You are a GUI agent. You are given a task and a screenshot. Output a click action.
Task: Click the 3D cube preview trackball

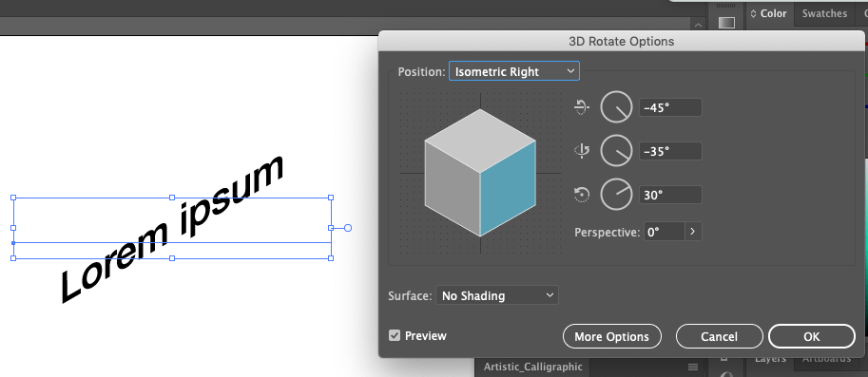click(480, 173)
